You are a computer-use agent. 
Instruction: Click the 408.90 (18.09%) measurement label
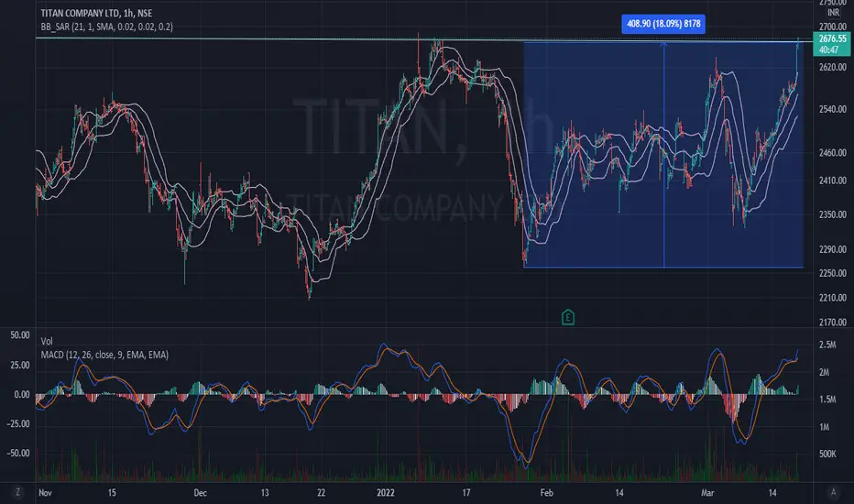click(x=663, y=24)
